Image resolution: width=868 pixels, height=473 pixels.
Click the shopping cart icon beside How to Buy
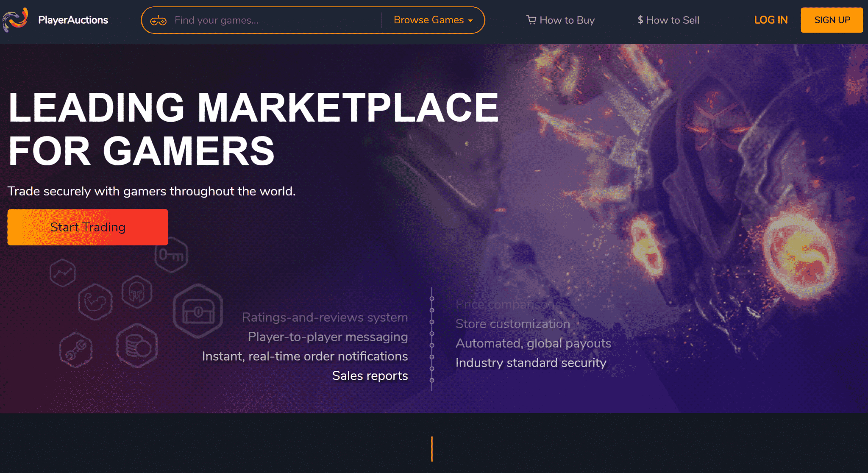(531, 20)
